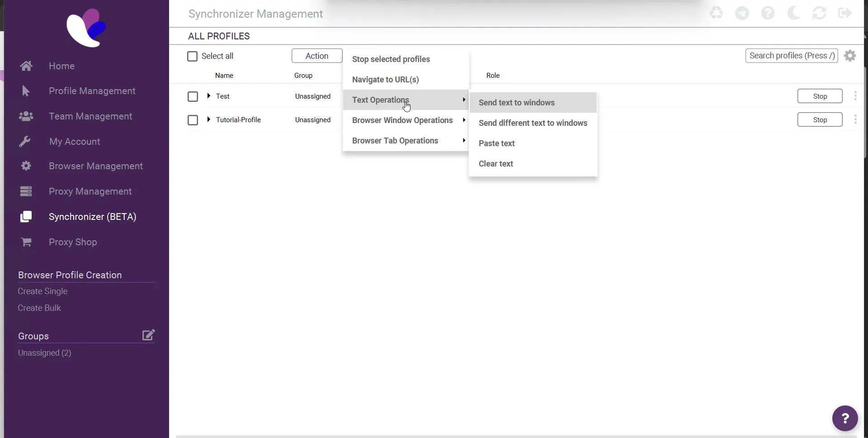
Task: Click the Test profile name
Action: click(223, 96)
